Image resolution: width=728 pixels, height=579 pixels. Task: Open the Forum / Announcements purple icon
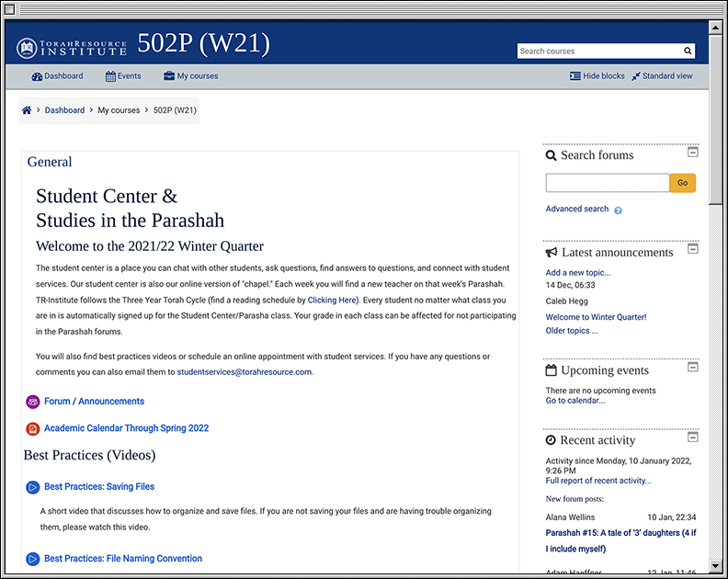33,402
